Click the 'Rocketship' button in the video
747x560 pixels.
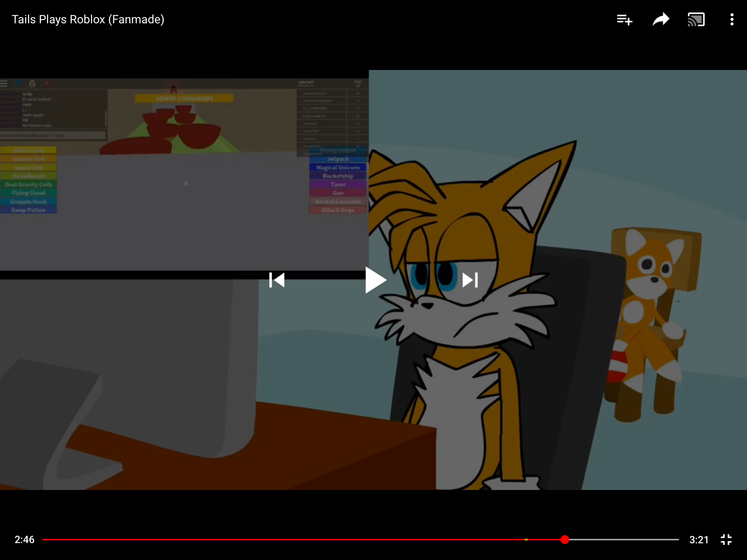click(338, 176)
